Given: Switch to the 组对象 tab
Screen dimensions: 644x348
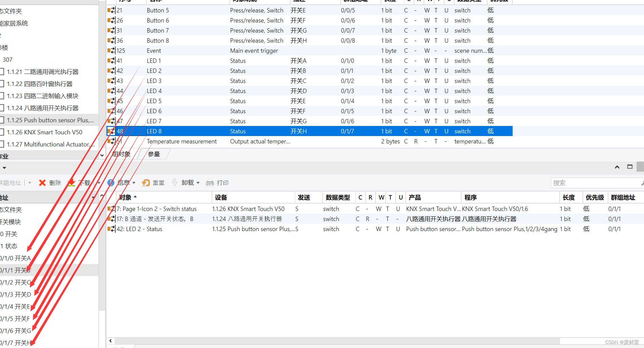Looking at the screenshot, I should 121,154.
